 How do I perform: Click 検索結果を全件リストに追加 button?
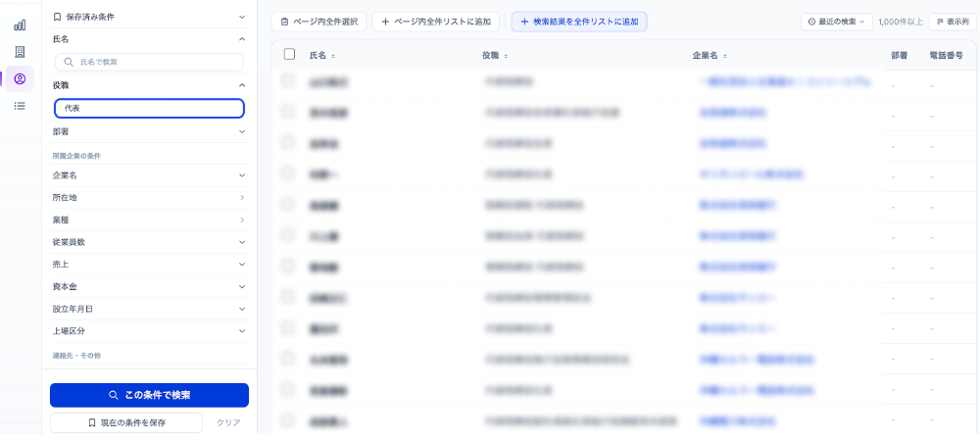pos(579,22)
